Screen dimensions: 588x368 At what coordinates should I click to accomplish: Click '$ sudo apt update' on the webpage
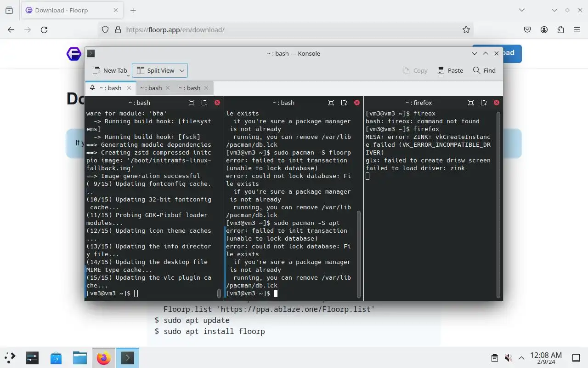coord(192,320)
